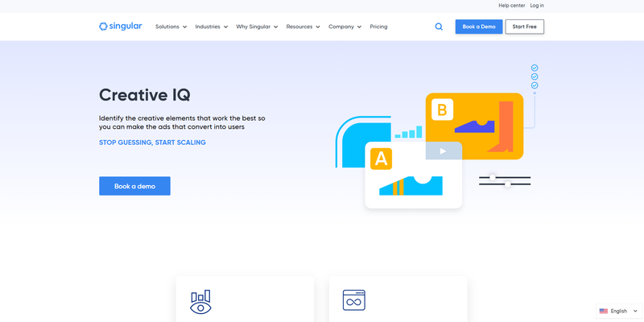Click the white 'B' badge on orange card
The image size is (644, 322).
point(441,109)
